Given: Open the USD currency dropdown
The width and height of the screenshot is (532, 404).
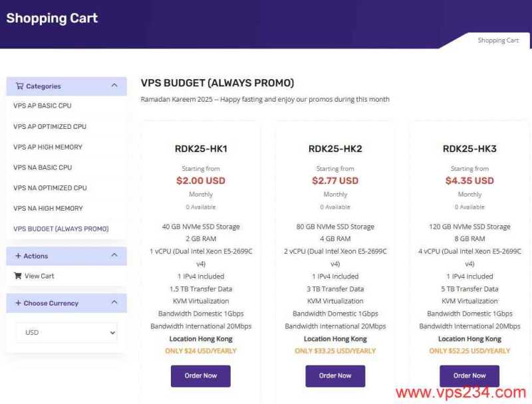Looking at the screenshot, I should [66, 332].
